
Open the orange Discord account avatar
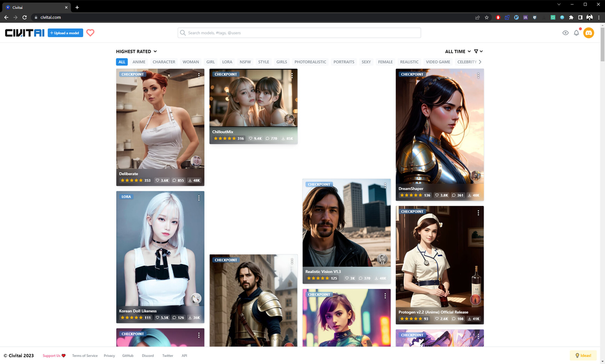pyautogui.click(x=588, y=33)
